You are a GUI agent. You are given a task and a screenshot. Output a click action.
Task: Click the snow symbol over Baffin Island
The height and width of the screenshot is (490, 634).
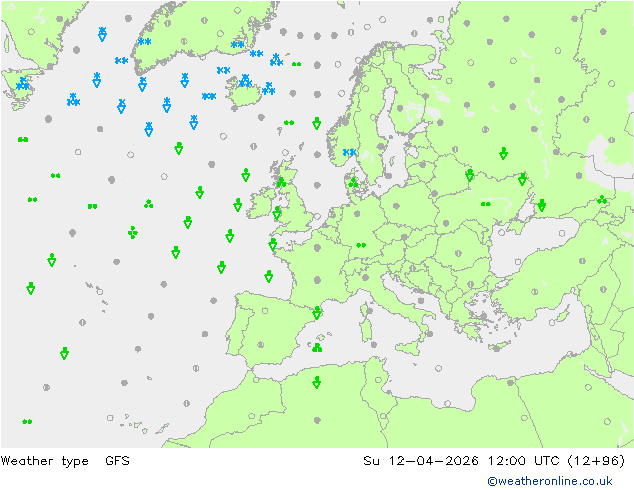pos(22,84)
